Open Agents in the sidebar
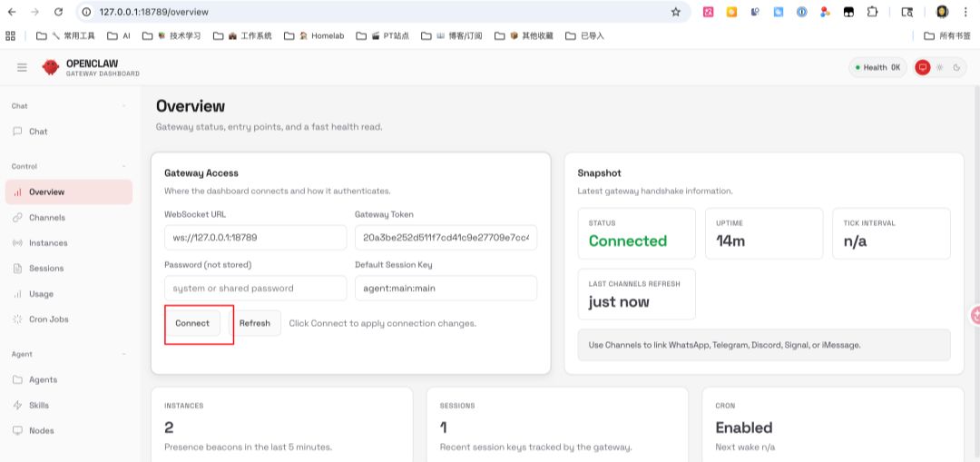The height and width of the screenshot is (462, 980). [x=69, y=379]
